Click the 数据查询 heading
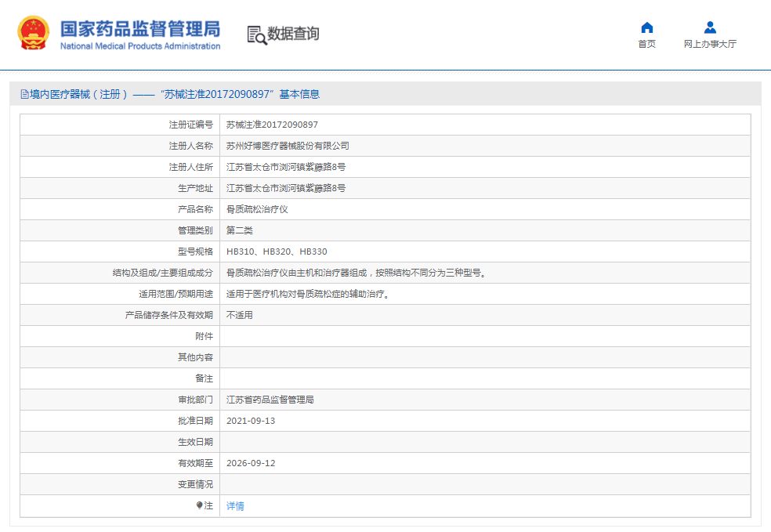771x532 pixels. tap(293, 34)
